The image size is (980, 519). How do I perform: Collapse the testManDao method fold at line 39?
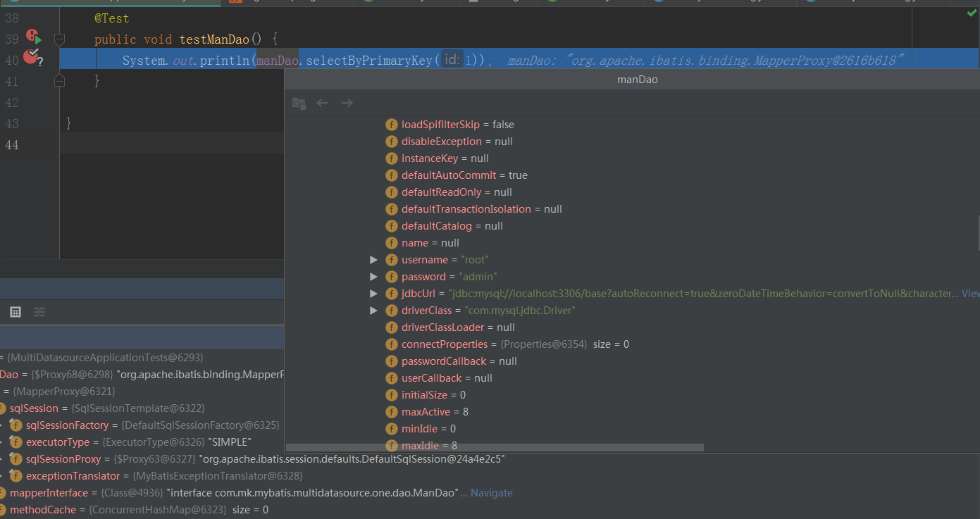(59, 39)
